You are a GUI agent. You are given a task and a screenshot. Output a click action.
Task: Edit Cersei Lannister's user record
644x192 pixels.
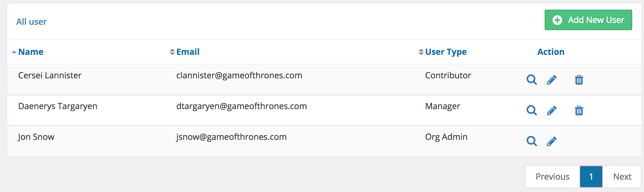(x=552, y=80)
